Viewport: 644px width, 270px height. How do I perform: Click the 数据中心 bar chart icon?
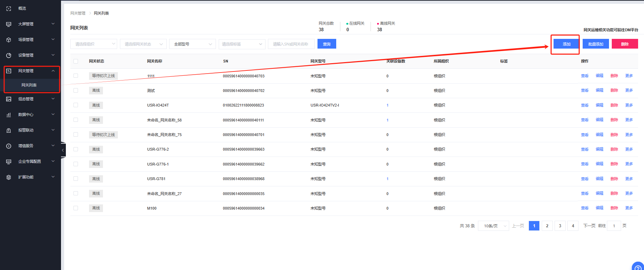[9, 115]
